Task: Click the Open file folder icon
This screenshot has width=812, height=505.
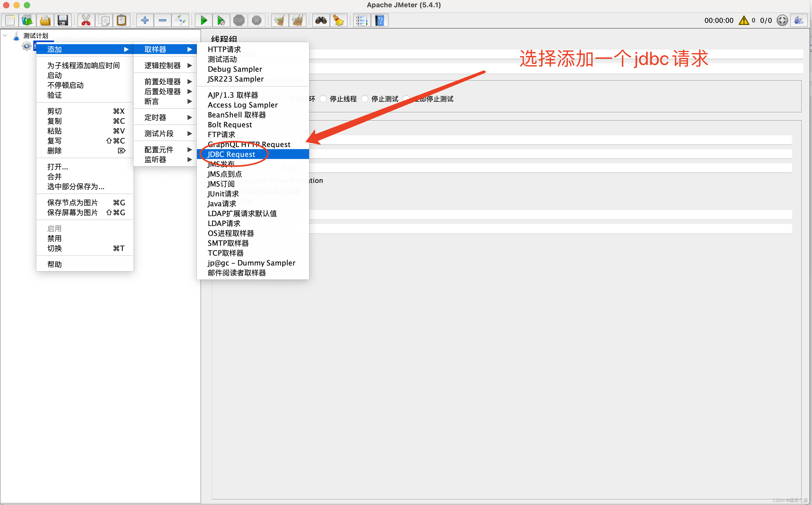Action: 45,20
